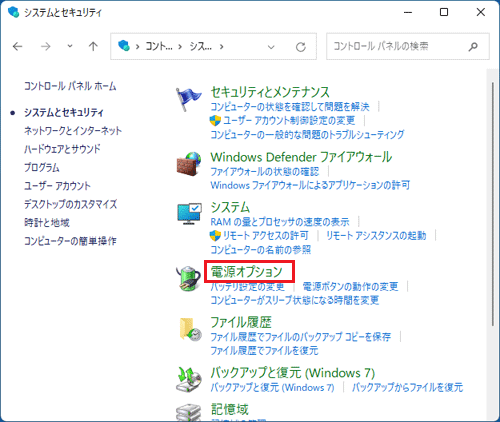This screenshot has width=500, height=422.
Task: Open 電源オプション heading
Action: (x=247, y=272)
